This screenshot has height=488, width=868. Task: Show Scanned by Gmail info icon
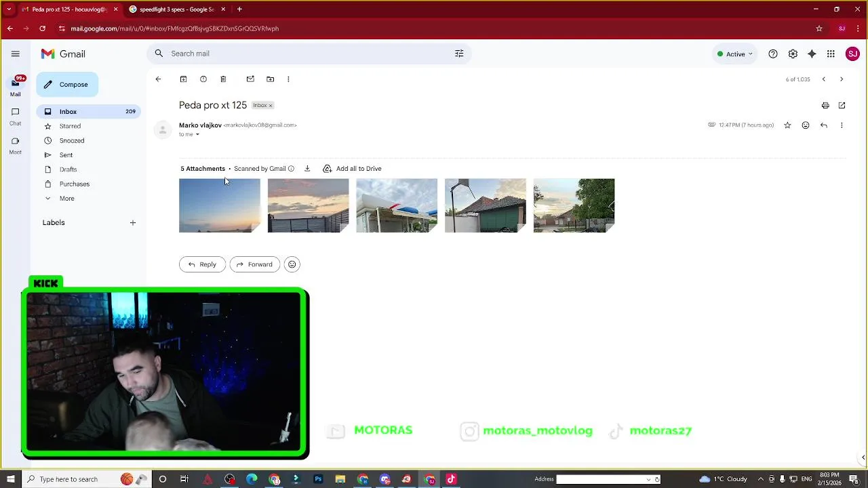coord(291,169)
